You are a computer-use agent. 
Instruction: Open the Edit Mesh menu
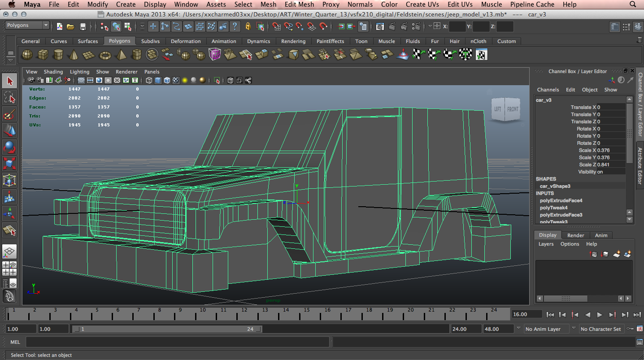(299, 4)
